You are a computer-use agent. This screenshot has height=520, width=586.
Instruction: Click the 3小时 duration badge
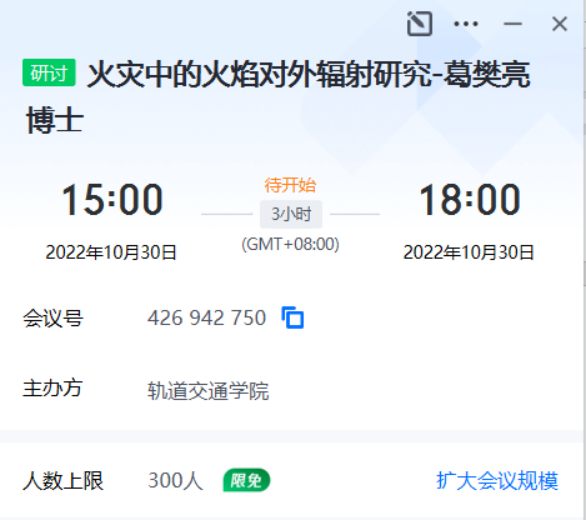[291, 214]
